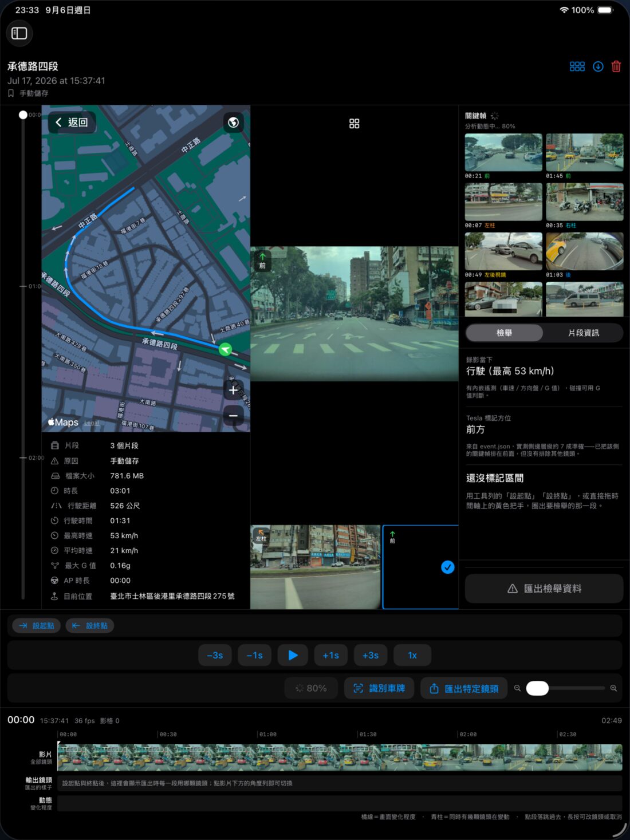Tap the 目前位置 address text
630x840 pixels.
point(172,596)
